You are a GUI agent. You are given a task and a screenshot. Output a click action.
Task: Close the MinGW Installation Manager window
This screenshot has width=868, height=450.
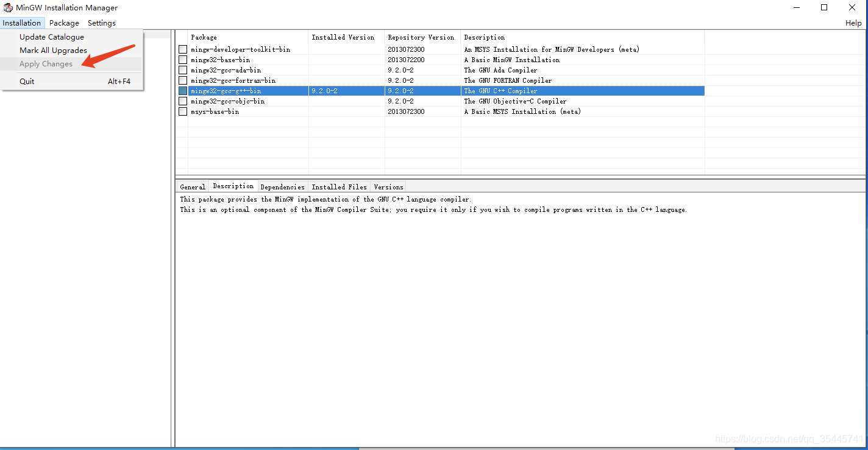[x=853, y=7]
